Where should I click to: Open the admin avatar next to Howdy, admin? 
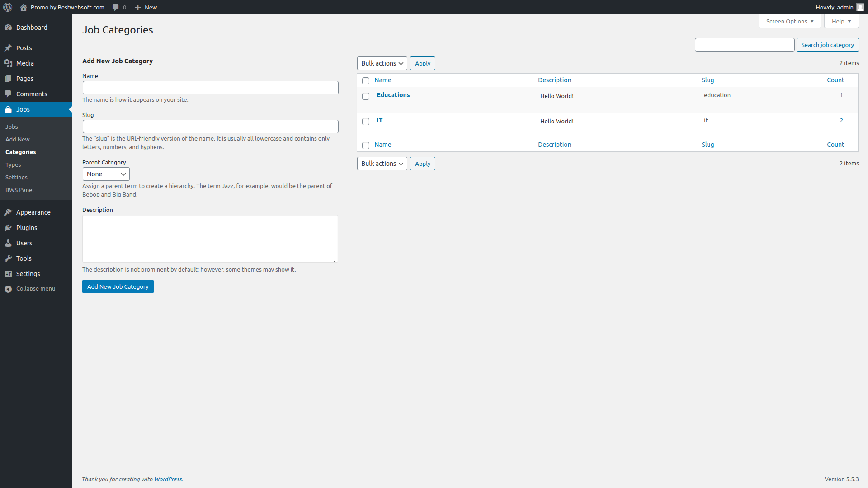click(x=859, y=7)
